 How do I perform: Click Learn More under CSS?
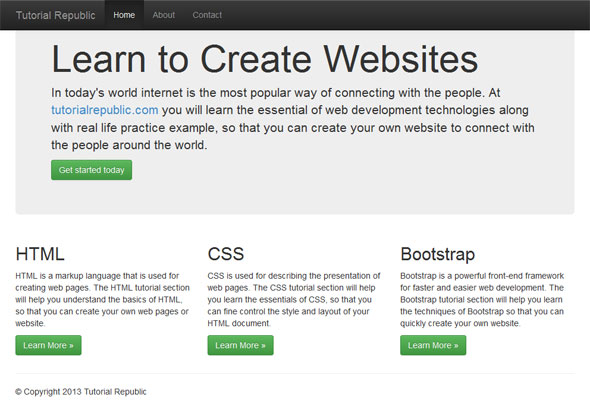click(240, 345)
